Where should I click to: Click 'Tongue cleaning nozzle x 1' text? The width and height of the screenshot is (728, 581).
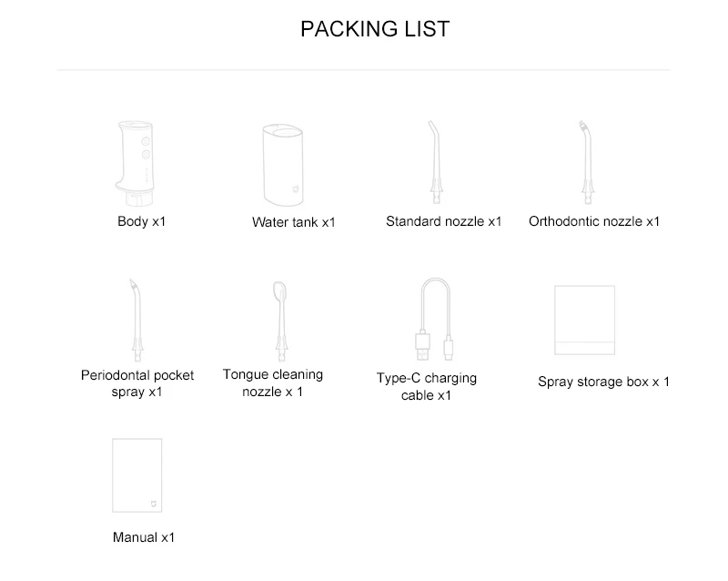coord(273,383)
